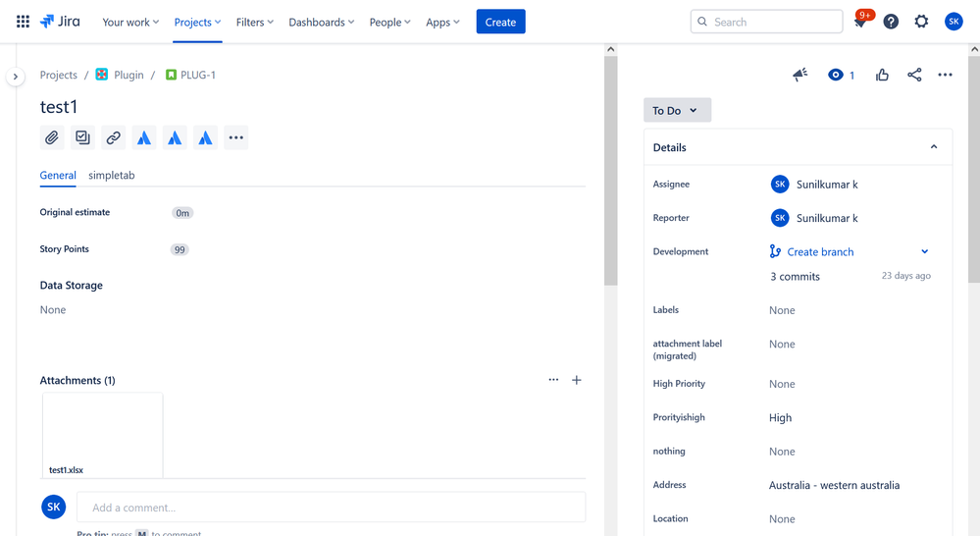This screenshot has width=980, height=536.
Task: Click the watchers count 1
Action: click(851, 76)
